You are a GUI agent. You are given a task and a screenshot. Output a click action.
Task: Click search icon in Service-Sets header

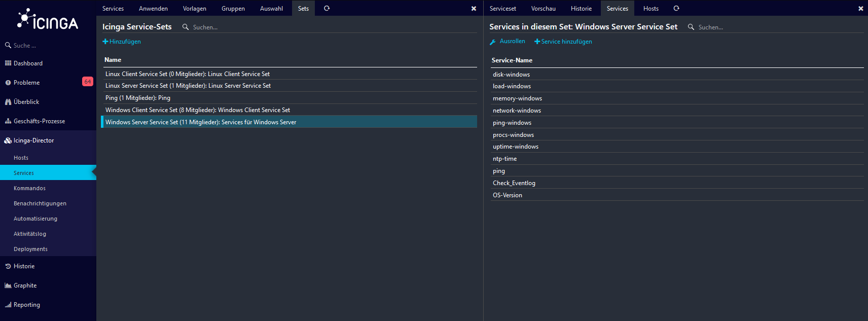(x=186, y=27)
